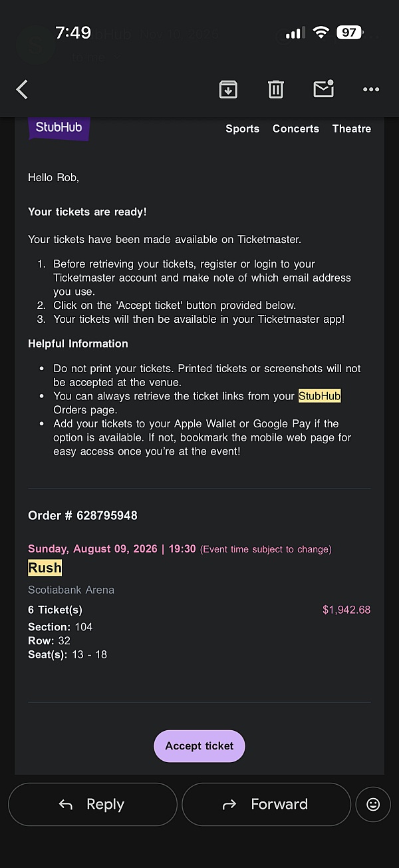Viewport: 399px width, 868px height.
Task: Archive this email with the archive icon
Action: [228, 89]
